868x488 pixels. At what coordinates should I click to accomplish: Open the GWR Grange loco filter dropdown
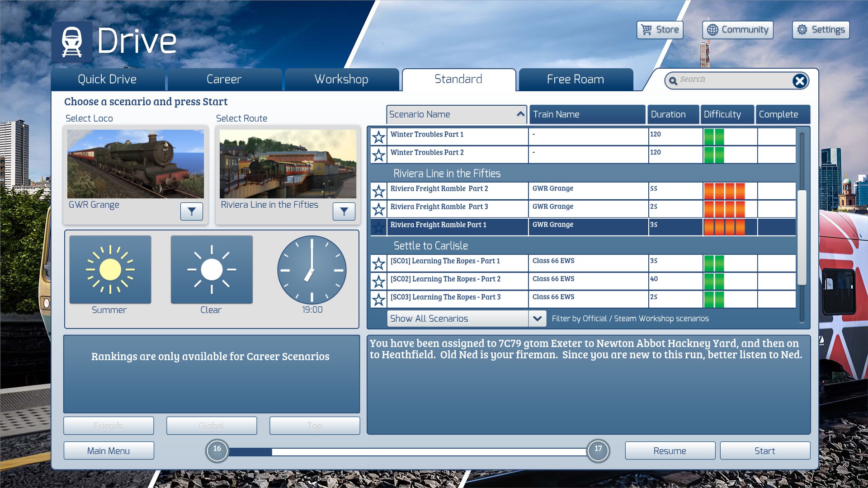click(192, 211)
